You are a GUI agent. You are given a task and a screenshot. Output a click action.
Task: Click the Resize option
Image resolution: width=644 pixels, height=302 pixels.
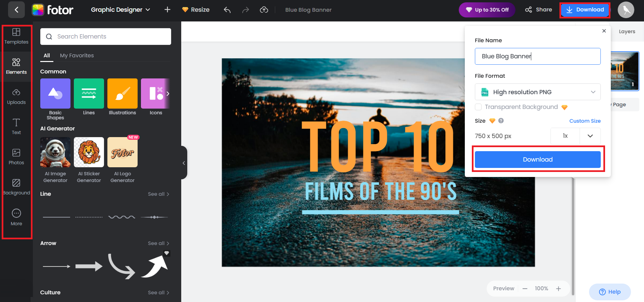click(x=196, y=10)
